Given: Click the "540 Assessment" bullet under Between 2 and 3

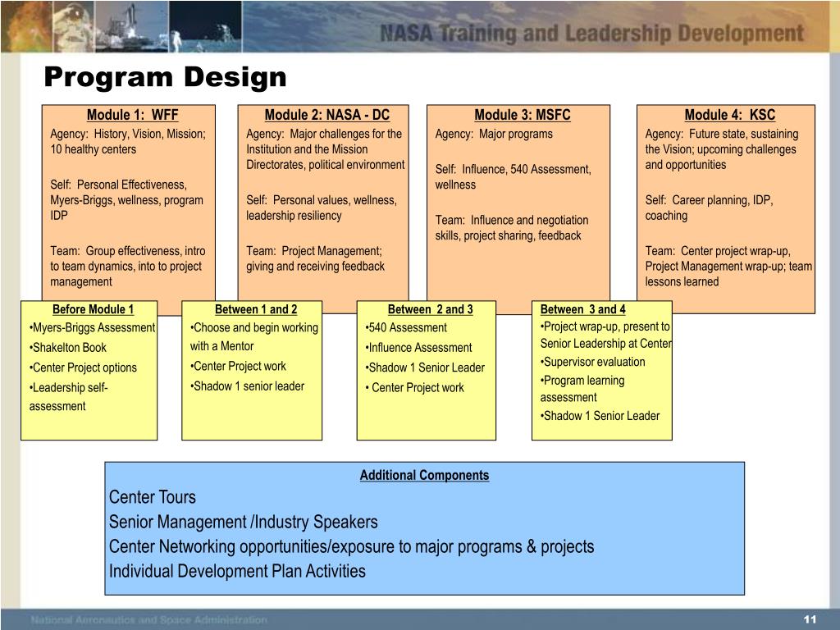Looking at the screenshot, I should [406, 327].
